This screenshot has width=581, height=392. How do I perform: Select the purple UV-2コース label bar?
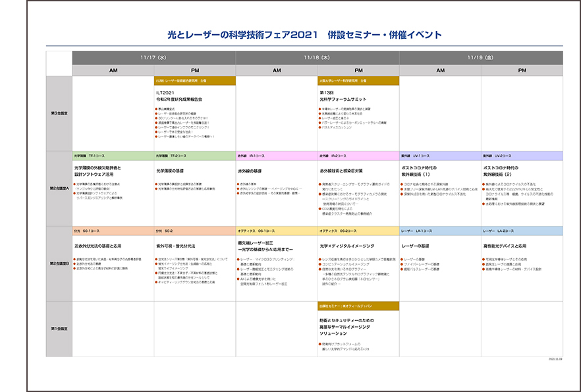click(x=522, y=156)
